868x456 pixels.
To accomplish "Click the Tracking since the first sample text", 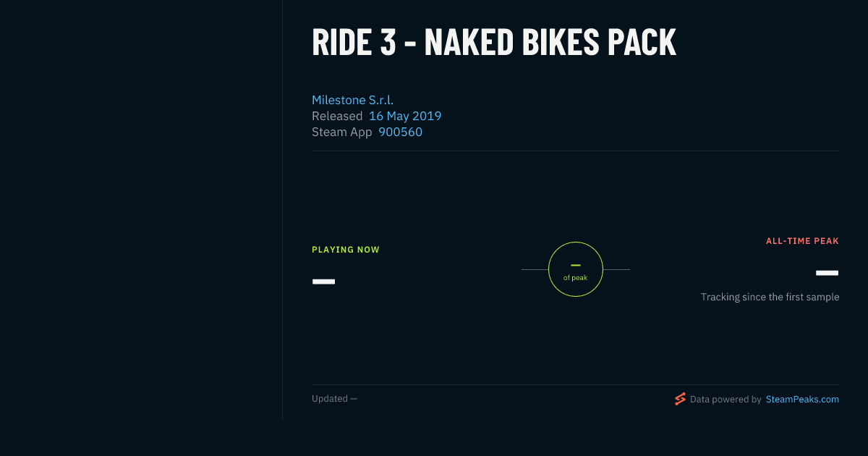I will (770, 297).
